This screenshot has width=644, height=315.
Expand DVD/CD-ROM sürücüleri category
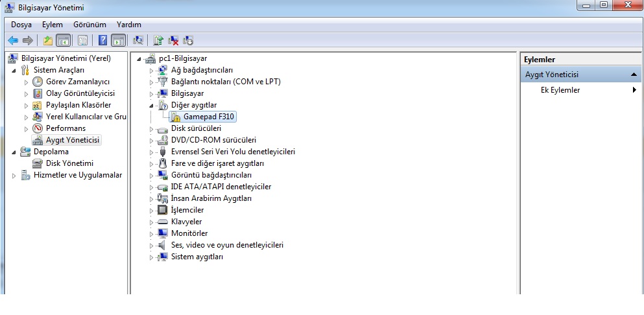(x=151, y=141)
